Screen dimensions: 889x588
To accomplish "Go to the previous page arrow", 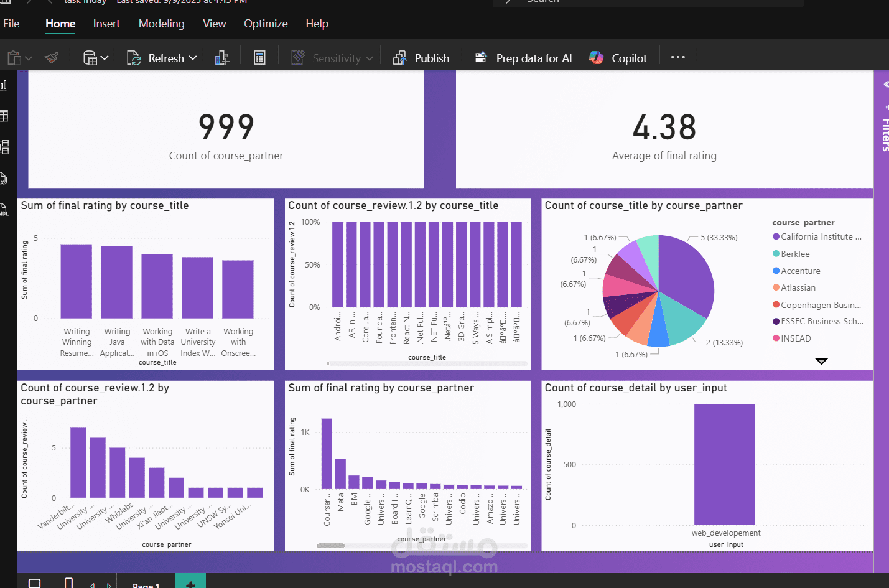I will (x=92, y=585).
